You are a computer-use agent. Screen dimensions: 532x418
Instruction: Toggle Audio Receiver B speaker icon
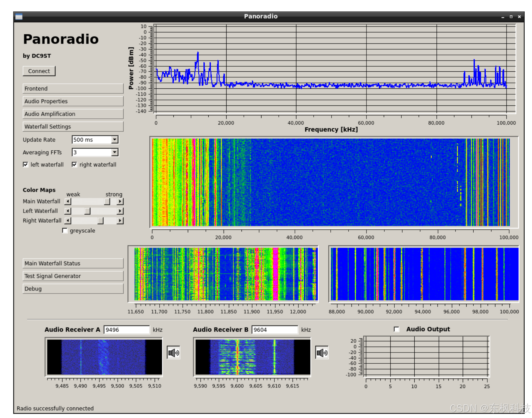click(x=322, y=353)
